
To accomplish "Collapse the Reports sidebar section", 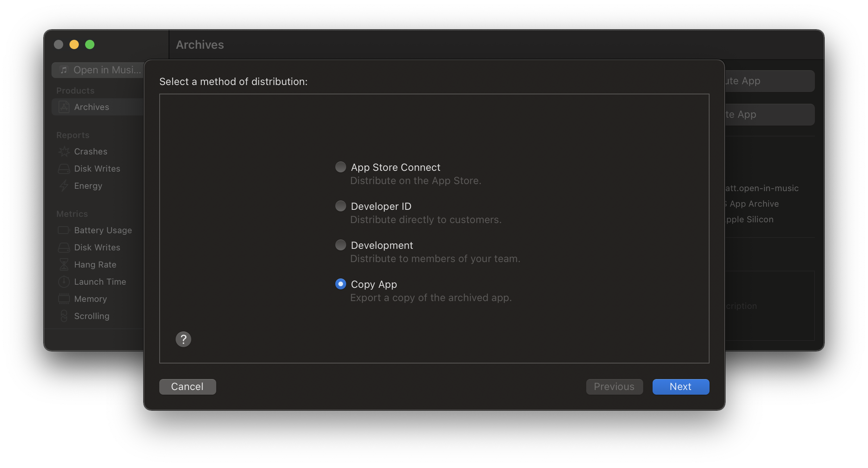I will 73,135.
